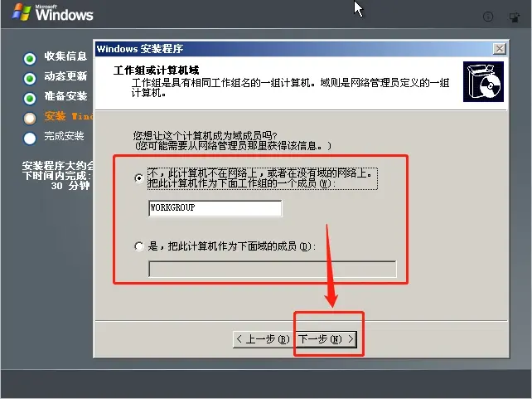Click the 您想让这个计算机成为域成员吗 question text
532x399 pixels.
[205, 135]
